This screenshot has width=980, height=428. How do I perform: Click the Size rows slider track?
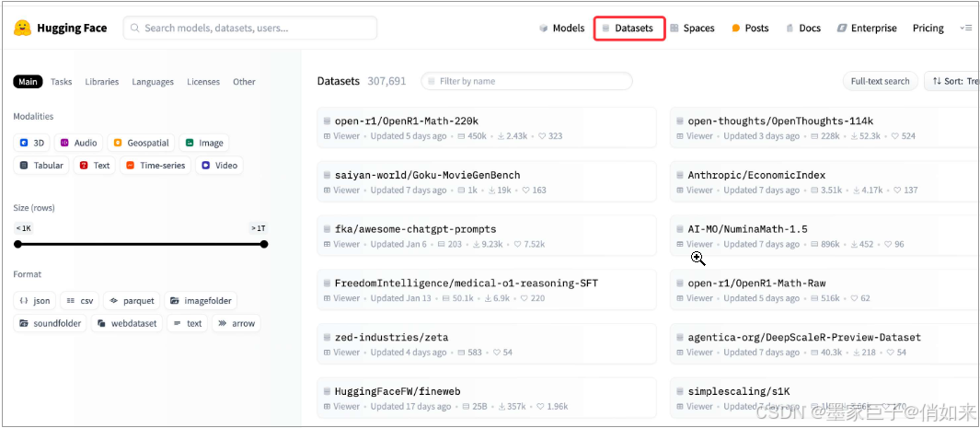(141, 244)
